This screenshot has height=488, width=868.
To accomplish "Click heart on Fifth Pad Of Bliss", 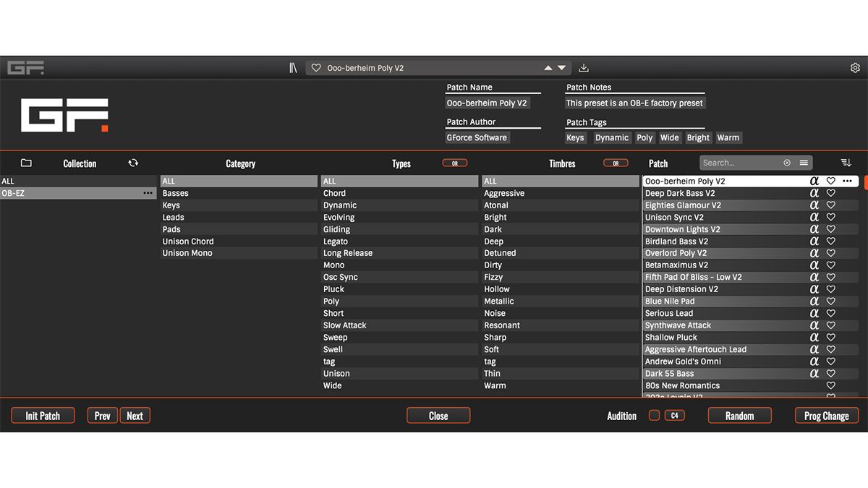I will pyautogui.click(x=831, y=277).
